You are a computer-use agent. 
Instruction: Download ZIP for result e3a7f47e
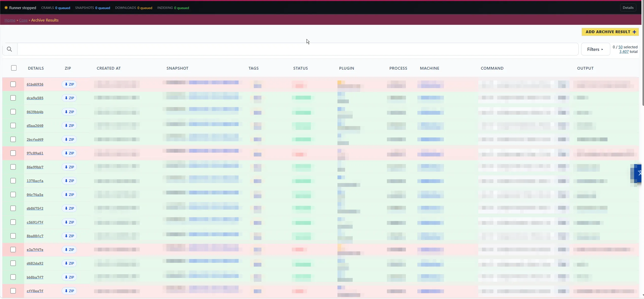[x=69, y=250]
